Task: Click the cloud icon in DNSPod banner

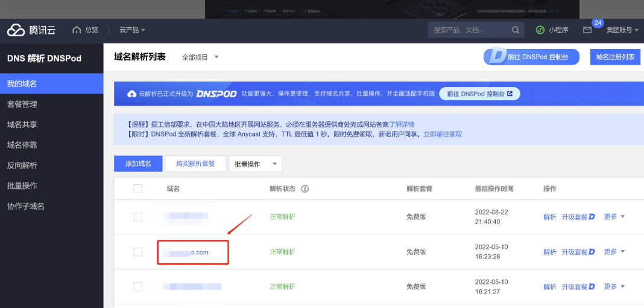Action: [132, 94]
